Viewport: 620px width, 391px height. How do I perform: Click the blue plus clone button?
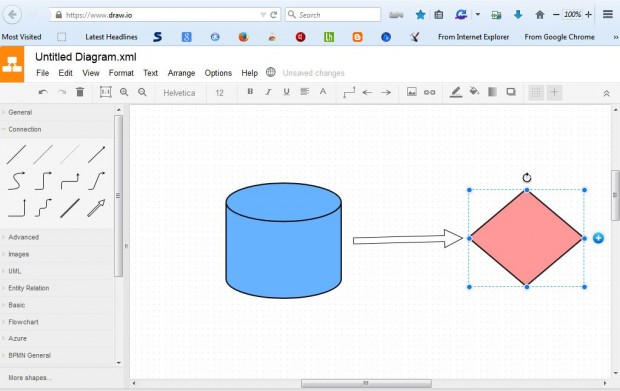point(598,238)
